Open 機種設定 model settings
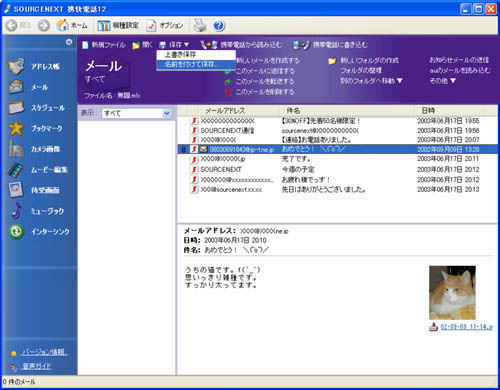The height and width of the screenshot is (390, 500). (x=118, y=26)
